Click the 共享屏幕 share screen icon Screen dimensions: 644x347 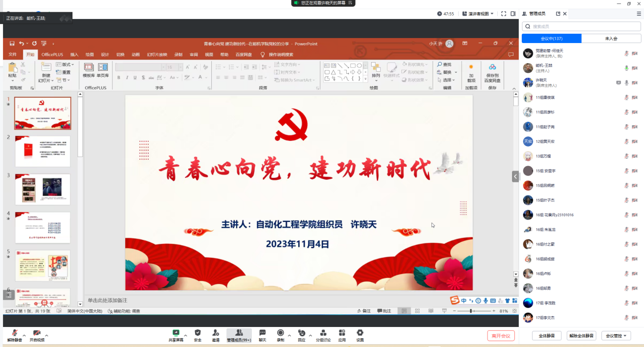point(176,333)
